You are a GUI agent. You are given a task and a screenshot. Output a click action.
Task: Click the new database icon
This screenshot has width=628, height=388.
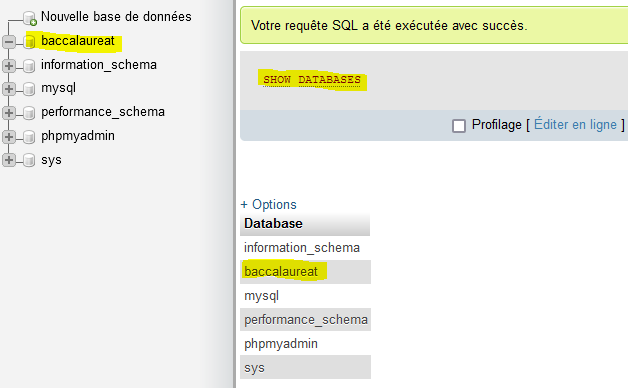(x=30, y=18)
